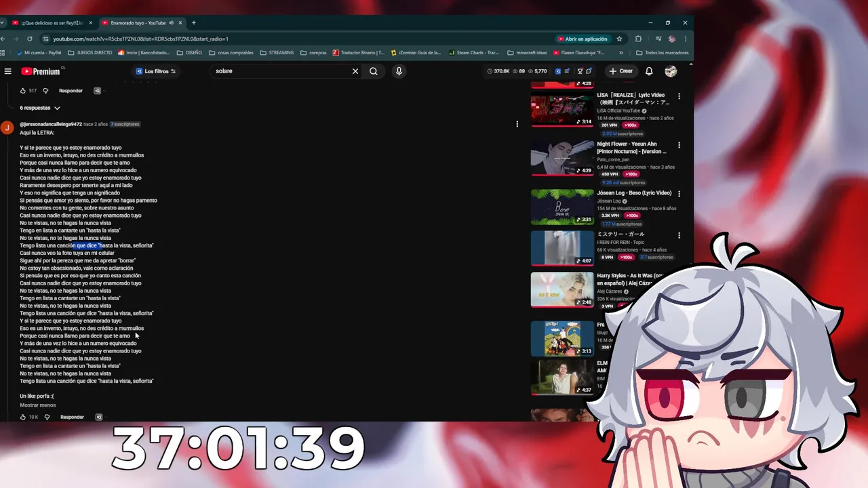Like the lyrics comment with 10 K likes
Image resolution: width=868 pixels, height=488 pixels.
(22, 417)
